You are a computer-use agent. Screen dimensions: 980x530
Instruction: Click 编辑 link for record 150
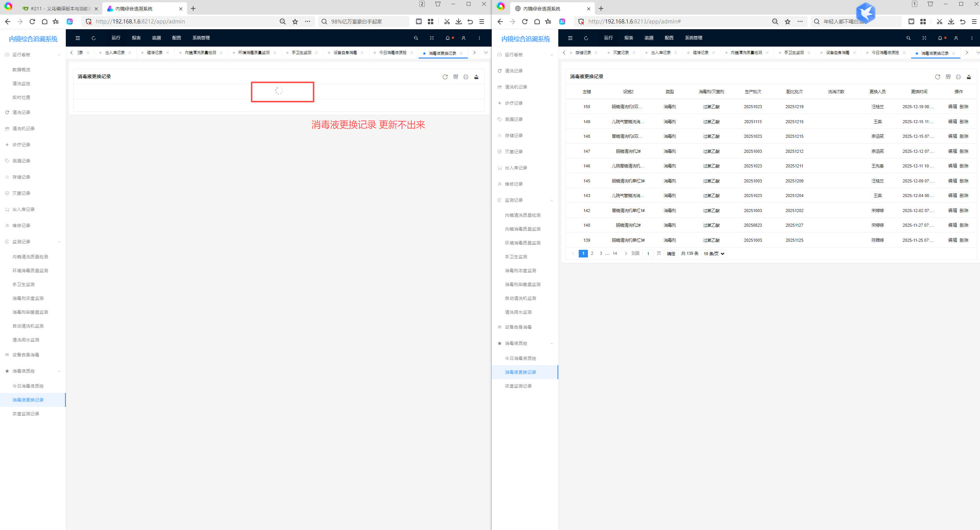coord(952,107)
